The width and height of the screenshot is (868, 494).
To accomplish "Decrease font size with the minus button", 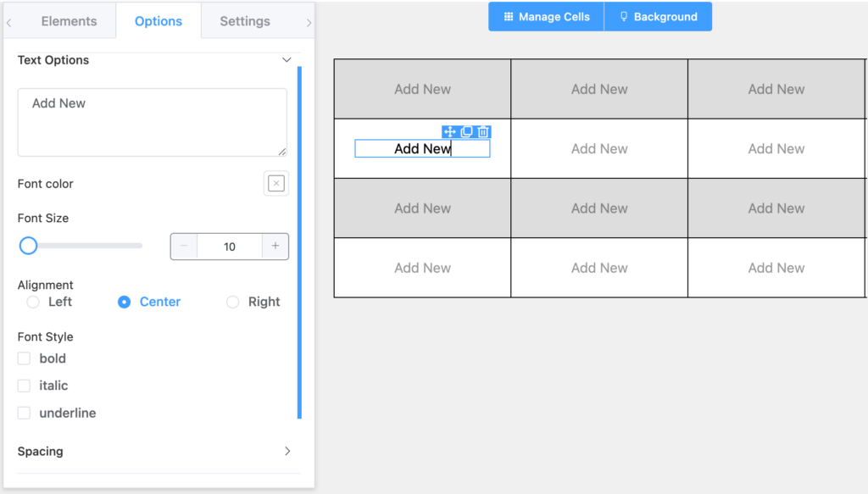I will [x=184, y=247].
